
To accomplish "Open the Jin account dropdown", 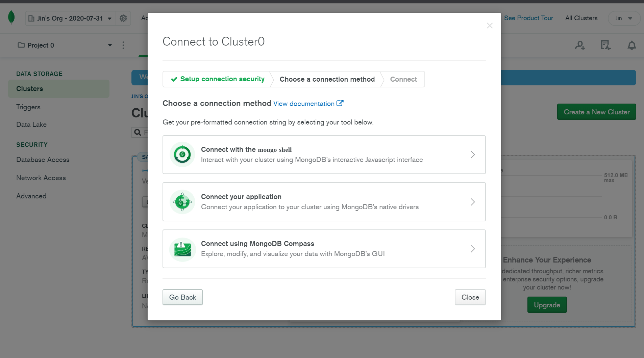I will pyautogui.click(x=624, y=18).
